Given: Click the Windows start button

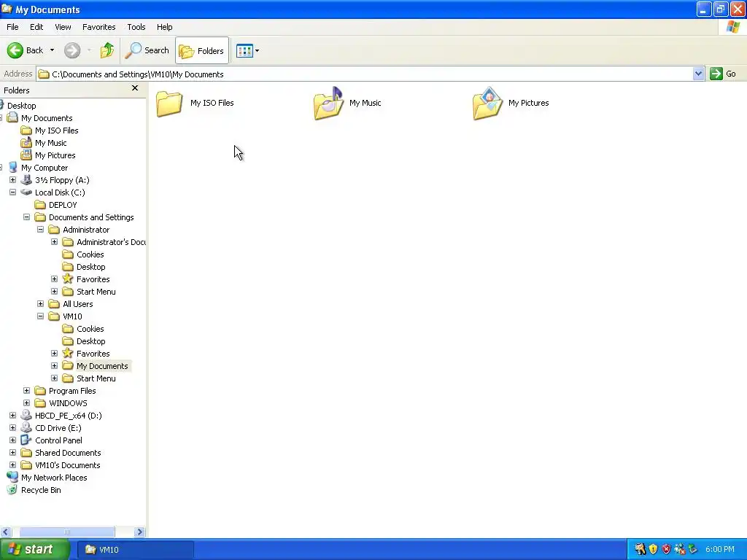Looking at the screenshot, I should click(x=34, y=550).
